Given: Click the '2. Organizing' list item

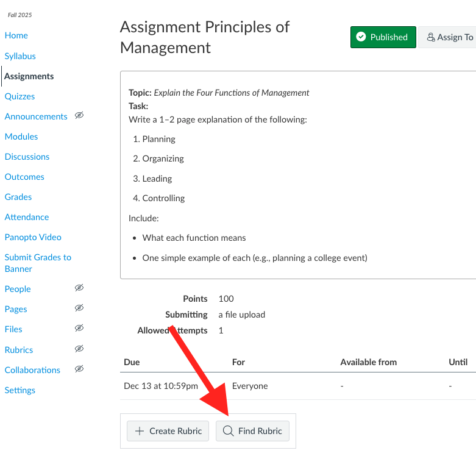Looking at the screenshot, I should tap(158, 159).
